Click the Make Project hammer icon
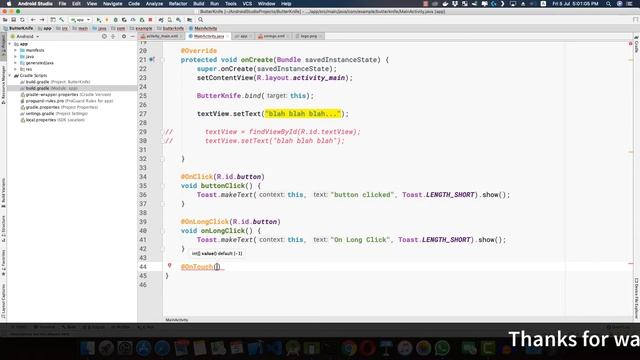Screen dimensions: 640x360 (x=62, y=20)
